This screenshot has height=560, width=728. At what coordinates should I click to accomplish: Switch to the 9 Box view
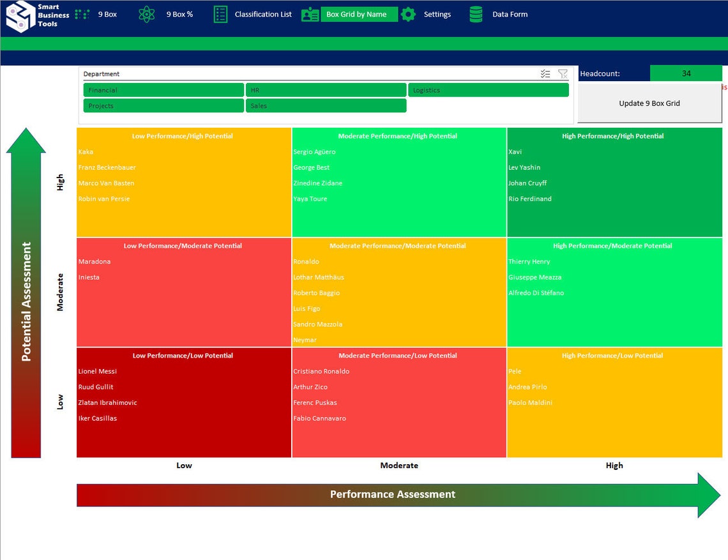[x=107, y=13]
